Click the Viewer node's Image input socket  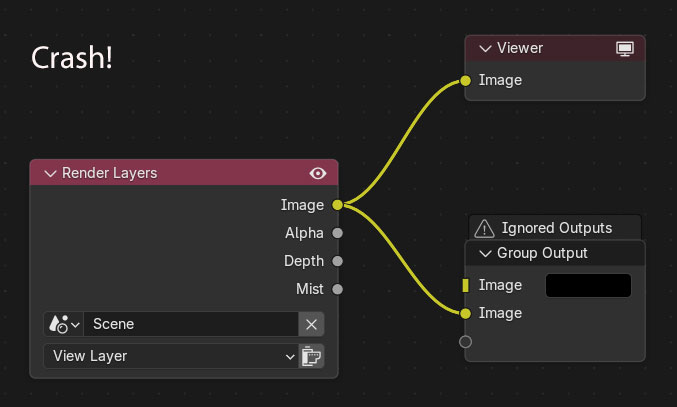[465, 80]
